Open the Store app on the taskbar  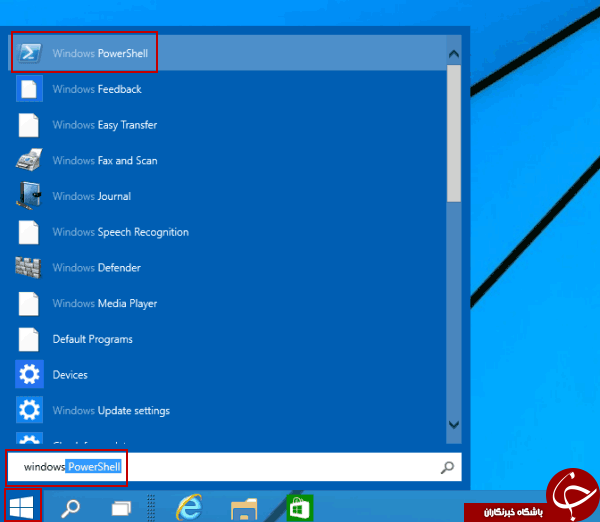click(300, 507)
